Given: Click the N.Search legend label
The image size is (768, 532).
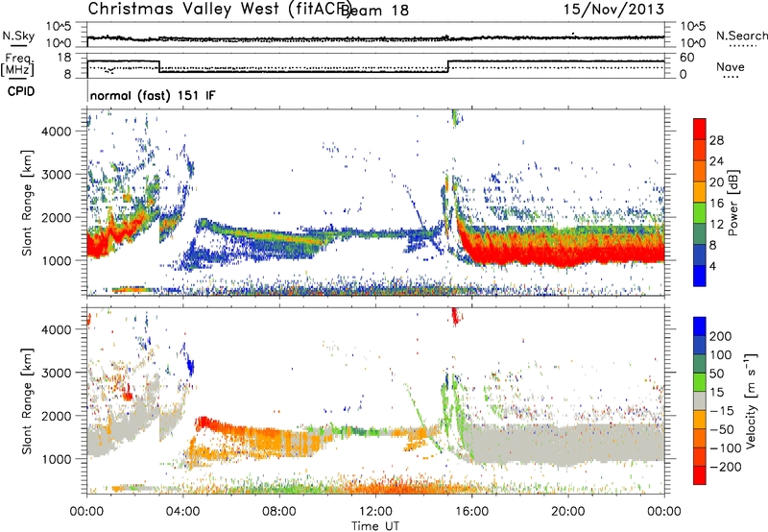Looking at the screenshot, I should [x=742, y=36].
